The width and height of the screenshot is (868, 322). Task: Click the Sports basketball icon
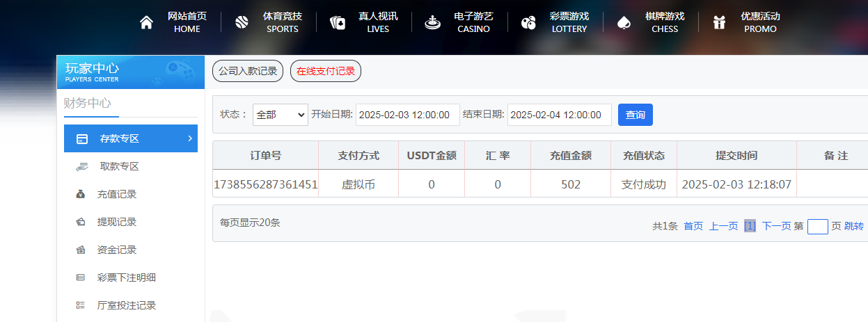242,23
